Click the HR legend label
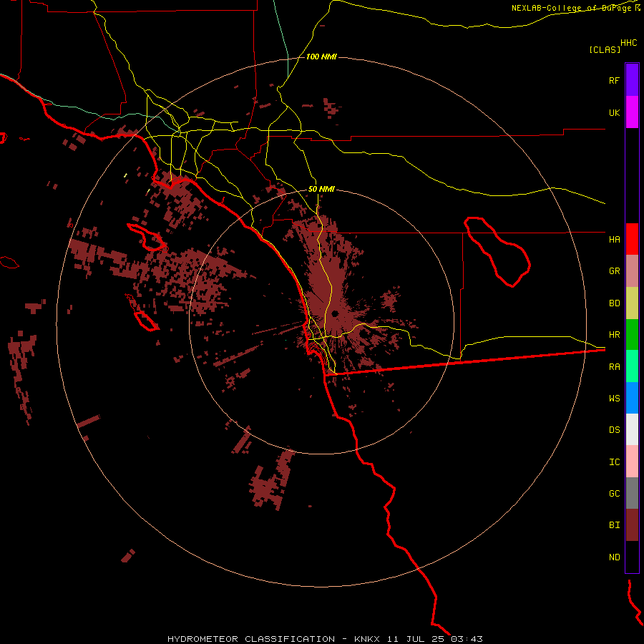The image size is (644, 644). [614, 335]
